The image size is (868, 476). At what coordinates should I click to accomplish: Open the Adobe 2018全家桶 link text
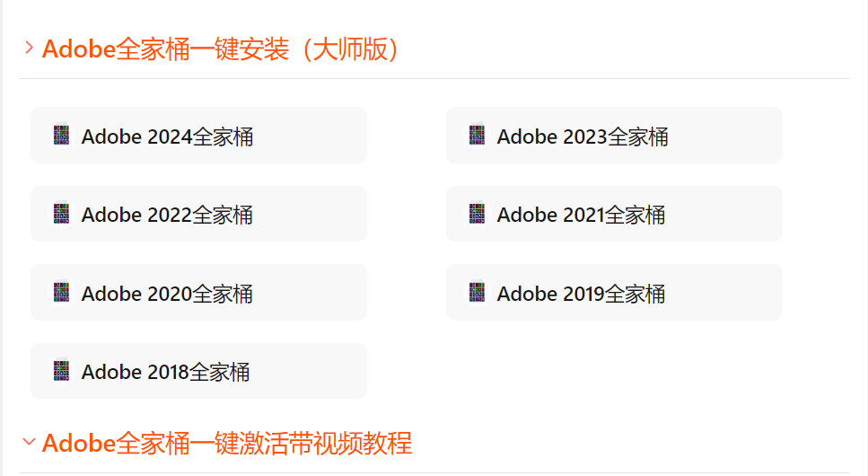point(165,372)
